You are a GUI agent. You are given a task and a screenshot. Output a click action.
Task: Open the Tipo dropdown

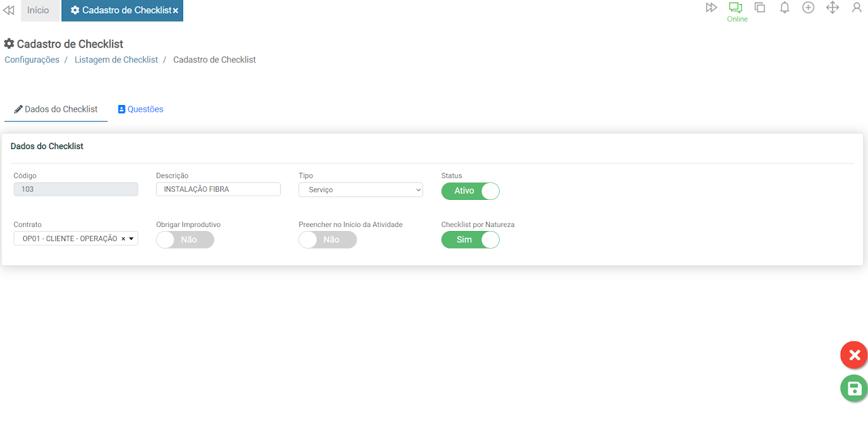pyautogui.click(x=360, y=190)
